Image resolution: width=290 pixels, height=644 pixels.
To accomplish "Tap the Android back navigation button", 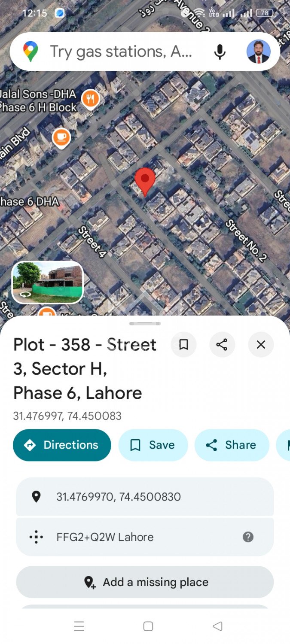I will 217,626.
